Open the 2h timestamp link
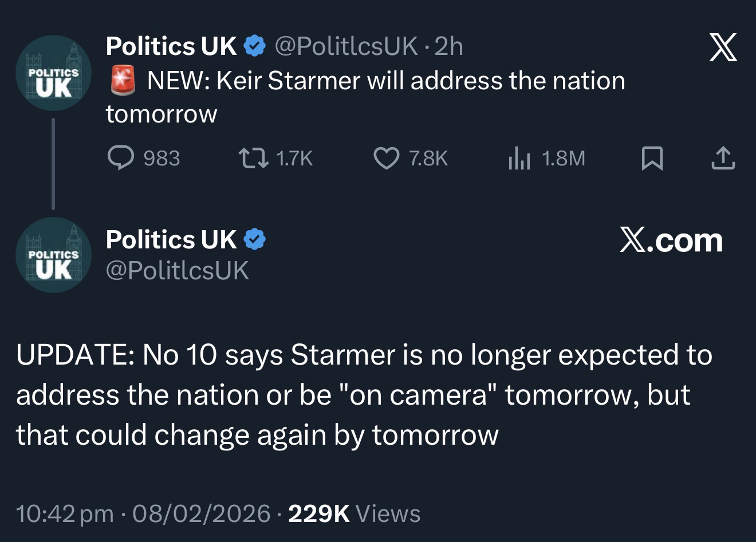This screenshot has width=756, height=542. (x=448, y=46)
